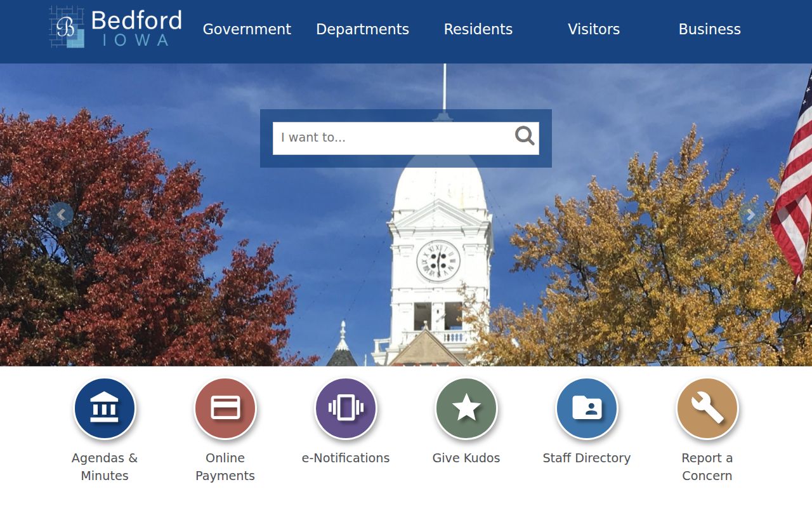This screenshot has height=508, width=812.
Task: Follow the Staff Directory text link
Action: (587, 458)
